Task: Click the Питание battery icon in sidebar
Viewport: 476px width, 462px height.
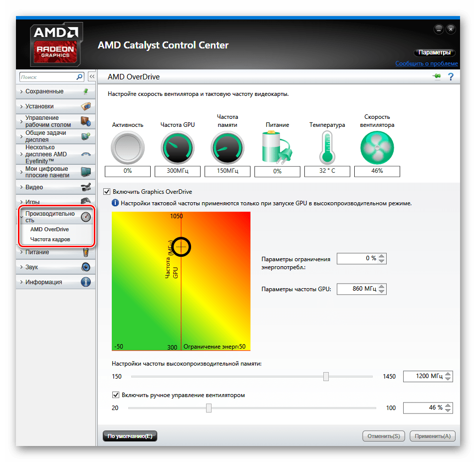Action: click(x=86, y=252)
